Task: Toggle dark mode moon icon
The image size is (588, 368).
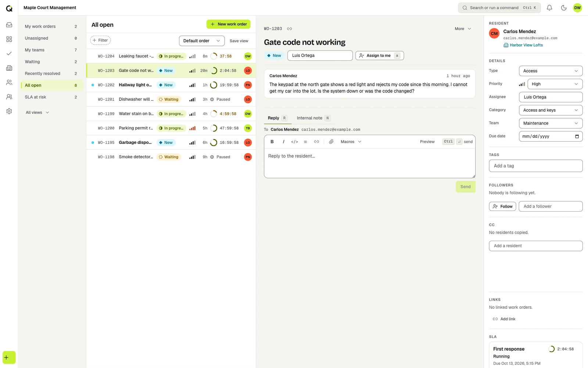Action: (x=564, y=8)
